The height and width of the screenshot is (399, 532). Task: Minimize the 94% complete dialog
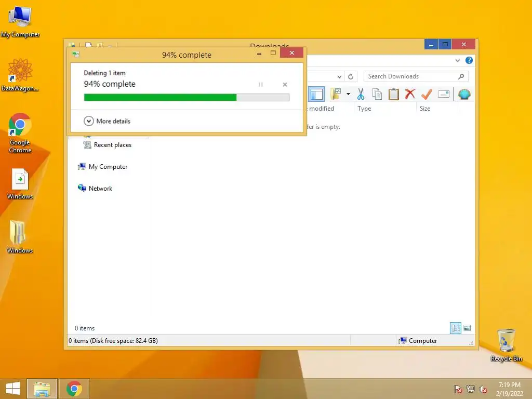[259, 53]
